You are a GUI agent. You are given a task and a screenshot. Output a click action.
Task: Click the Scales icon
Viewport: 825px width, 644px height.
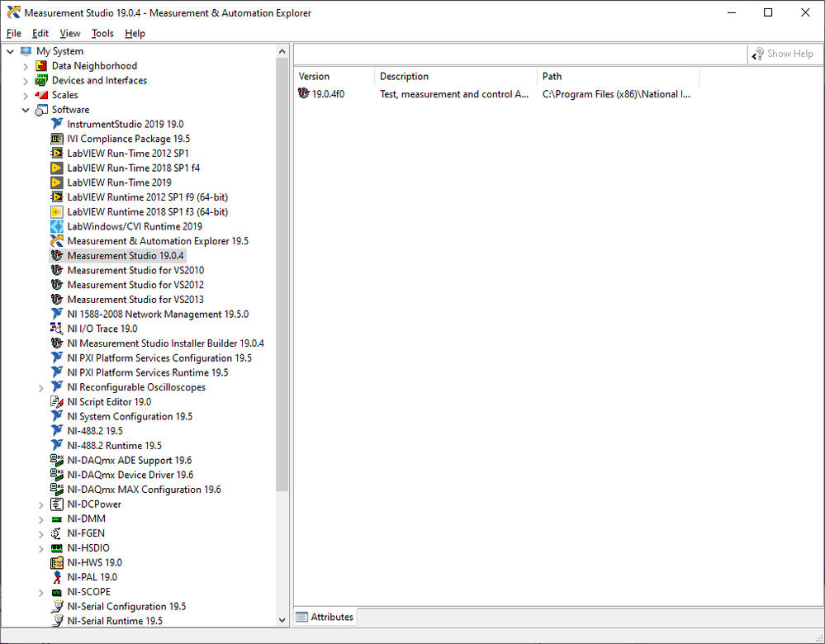[x=41, y=95]
